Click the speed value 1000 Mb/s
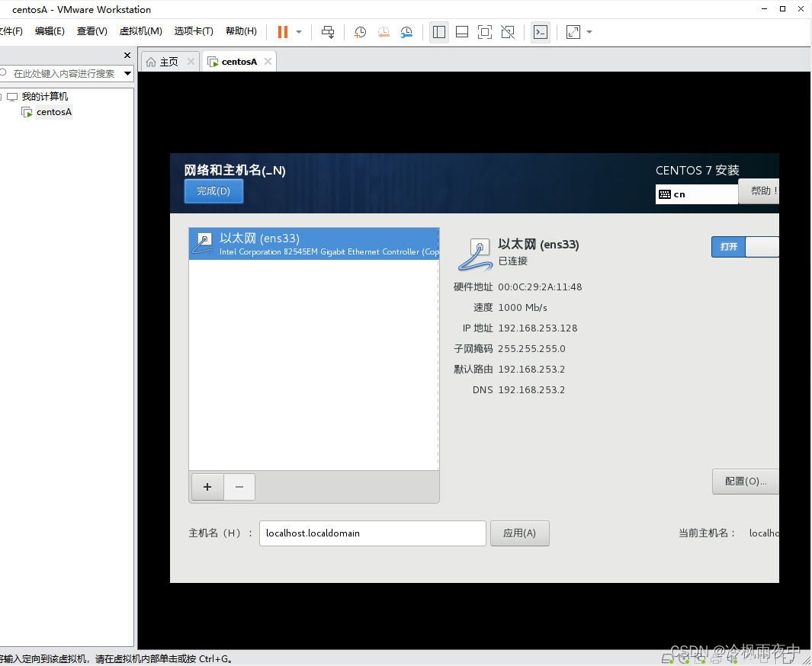 point(522,308)
